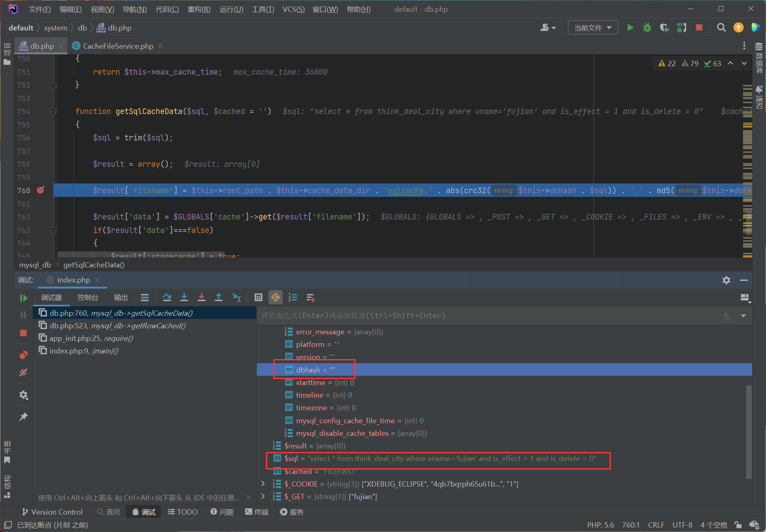Stop the debug session red square

click(24, 333)
